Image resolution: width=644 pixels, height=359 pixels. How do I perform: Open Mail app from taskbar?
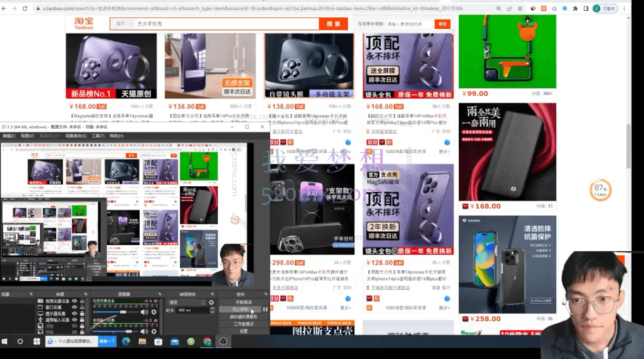pyautogui.click(x=174, y=341)
